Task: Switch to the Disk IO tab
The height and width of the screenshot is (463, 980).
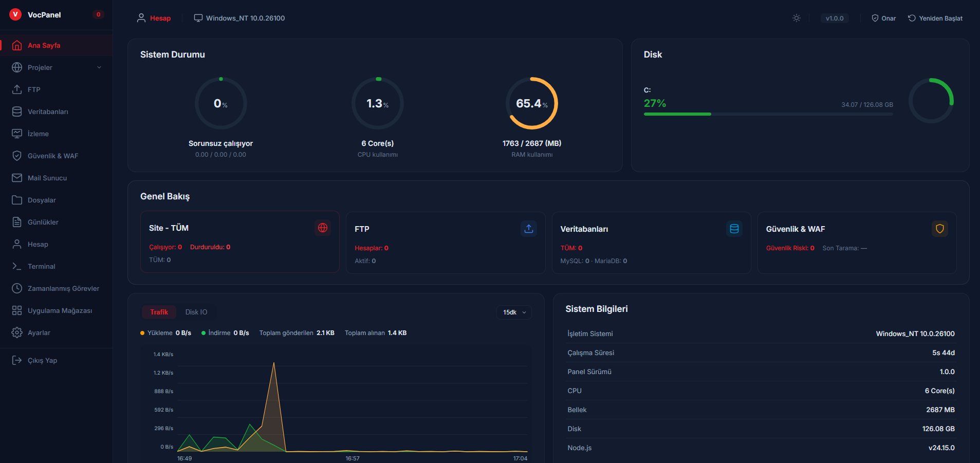Action: pyautogui.click(x=196, y=312)
